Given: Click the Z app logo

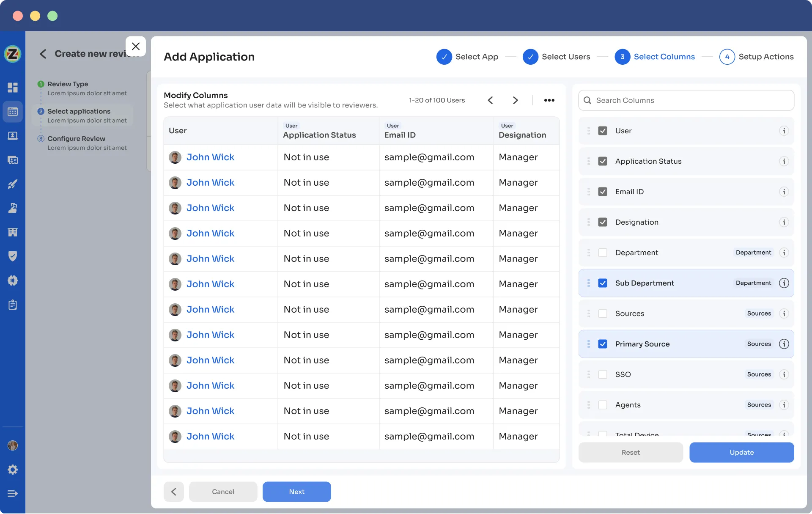Looking at the screenshot, I should (x=13, y=54).
